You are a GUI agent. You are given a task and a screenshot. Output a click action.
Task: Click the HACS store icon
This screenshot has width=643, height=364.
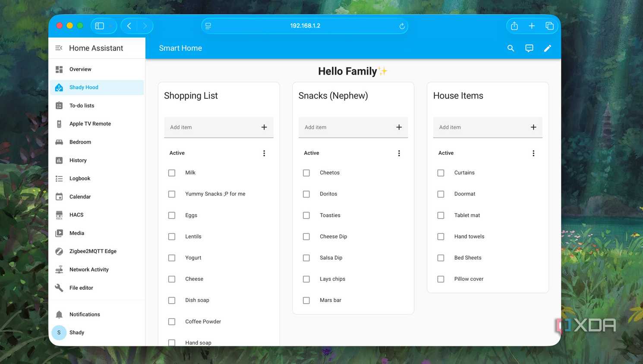(59, 215)
